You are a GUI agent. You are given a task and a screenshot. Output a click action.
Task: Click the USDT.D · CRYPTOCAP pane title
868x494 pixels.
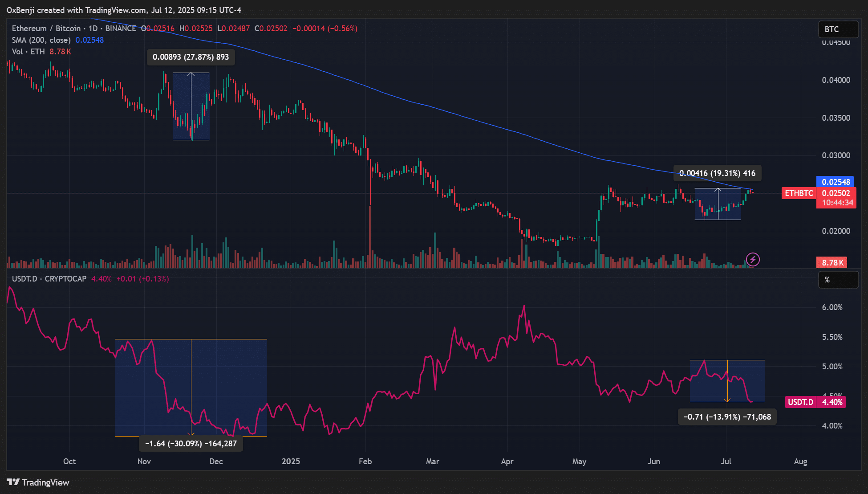49,279
